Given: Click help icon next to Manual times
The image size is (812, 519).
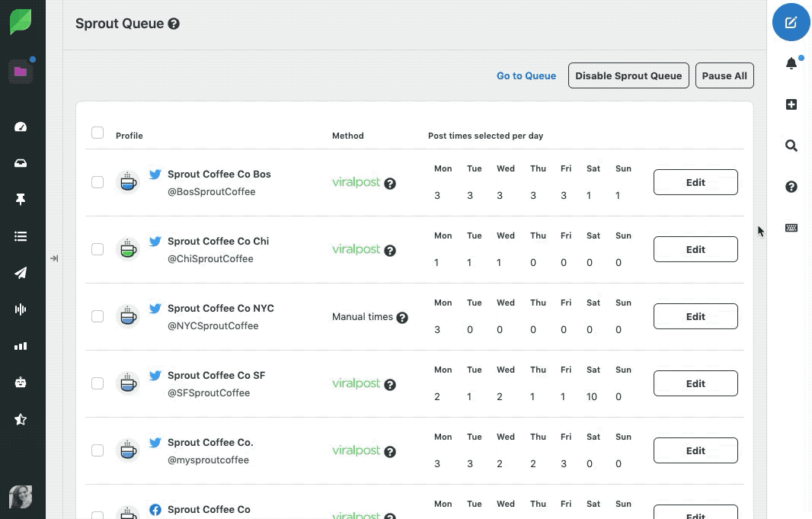Looking at the screenshot, I should 402,318.
